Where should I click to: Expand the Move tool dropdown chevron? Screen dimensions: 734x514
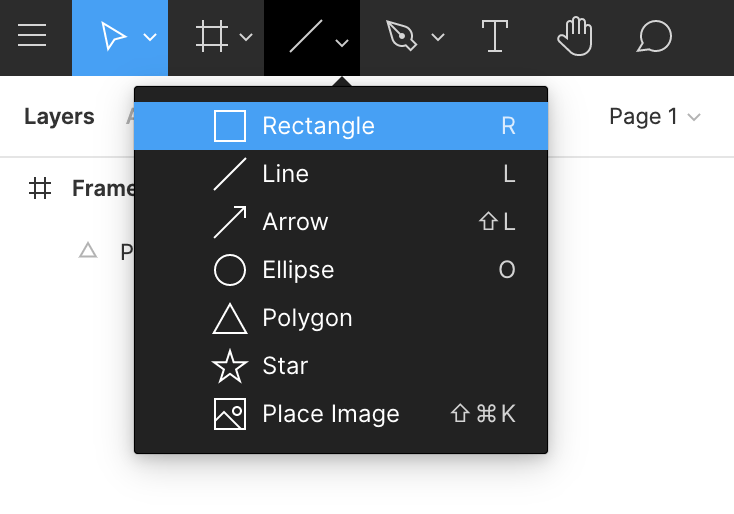coord(150,39)
